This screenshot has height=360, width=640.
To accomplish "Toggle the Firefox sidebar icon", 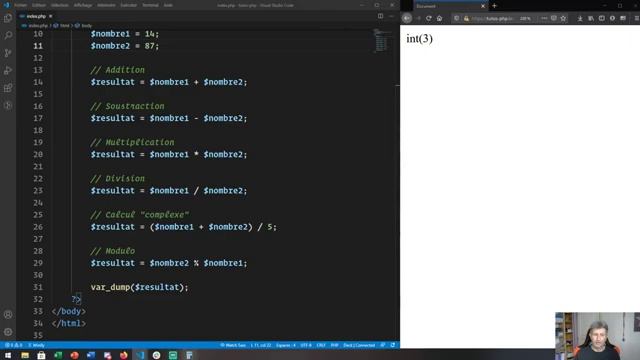I will tap(602, 18).
